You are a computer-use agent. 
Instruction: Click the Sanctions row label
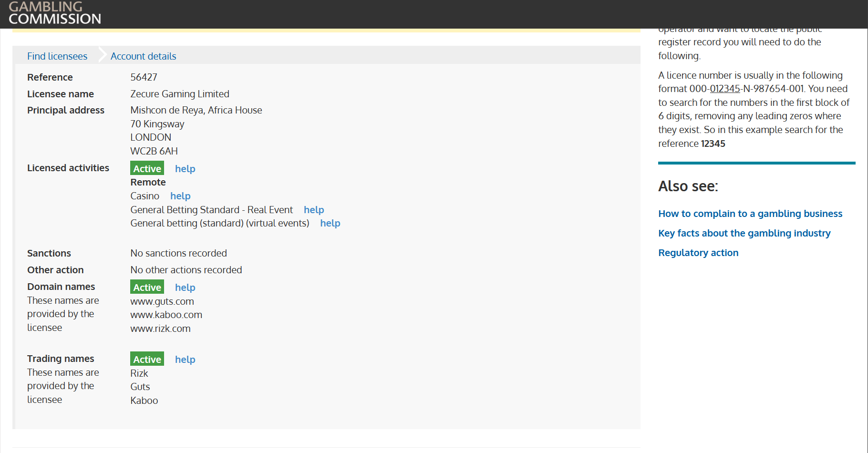pyautogui.click(x=49, y=253)
